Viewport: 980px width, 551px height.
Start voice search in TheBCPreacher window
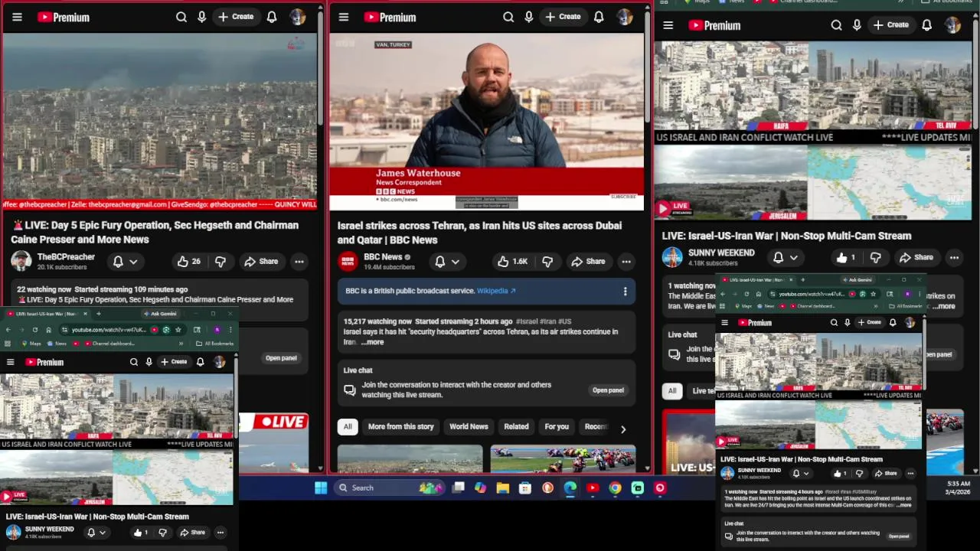point(202,17)
